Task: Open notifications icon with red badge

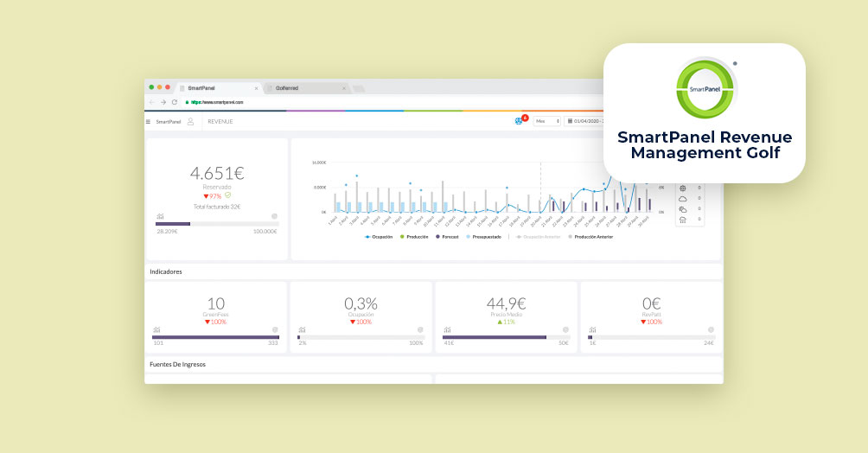Action: point(520,121)
